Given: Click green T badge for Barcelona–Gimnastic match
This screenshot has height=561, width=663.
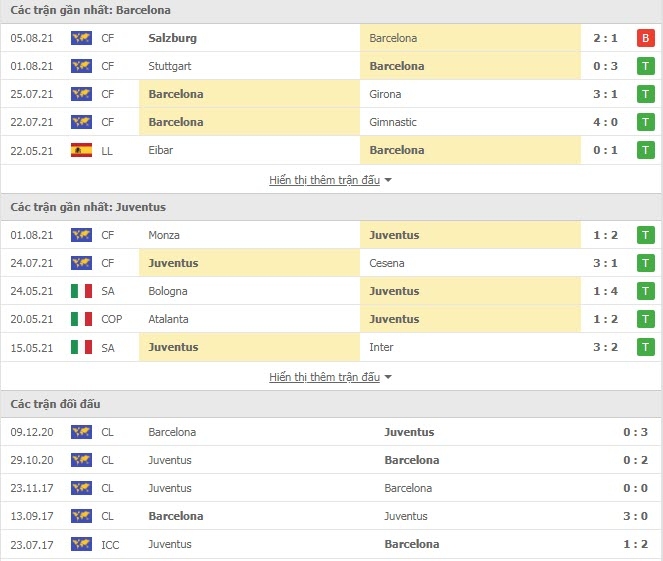Looking at the screenshot, I should 646,122.
